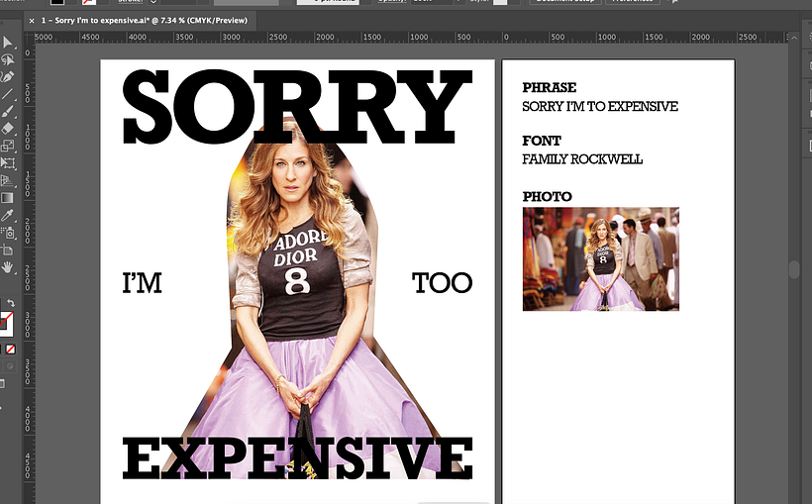
Task: Select the SORRY headline text on the artboard
Action: point(296,106)
